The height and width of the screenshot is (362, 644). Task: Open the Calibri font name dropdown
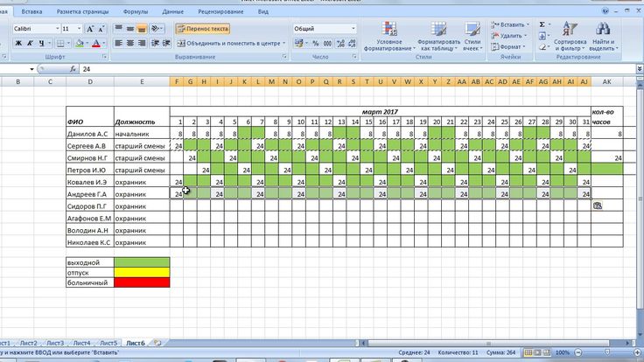57,29
